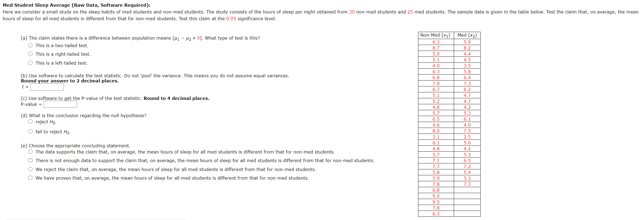Select the data supports the claim statement
Screen dimensions: 644x220
30,151
